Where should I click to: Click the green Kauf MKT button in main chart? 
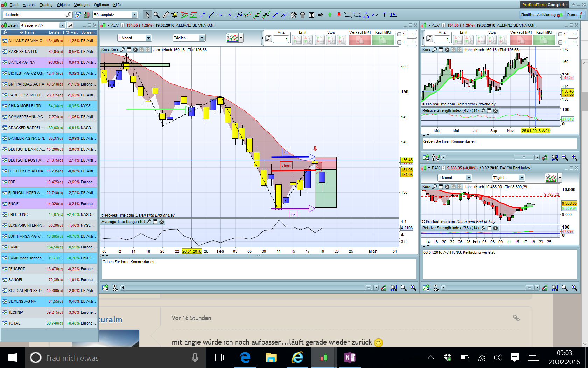(383, 40)
